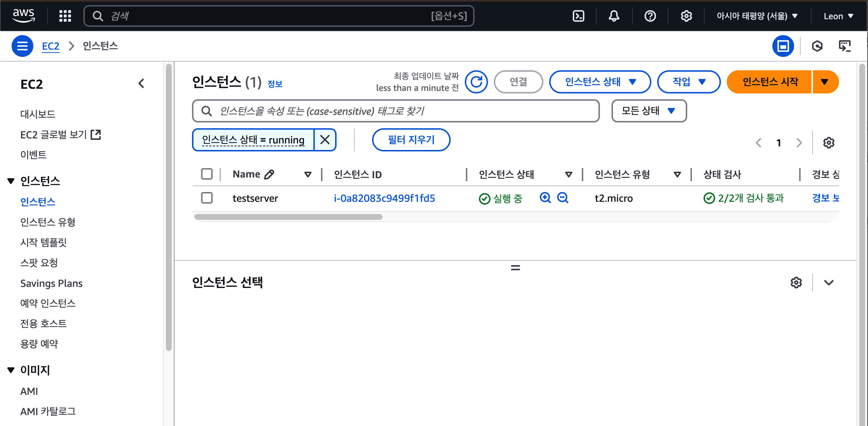Screen dimensions: 868x426
Task: Toggle the select-all instances checkbox
Action: click(x=207, y=174)
